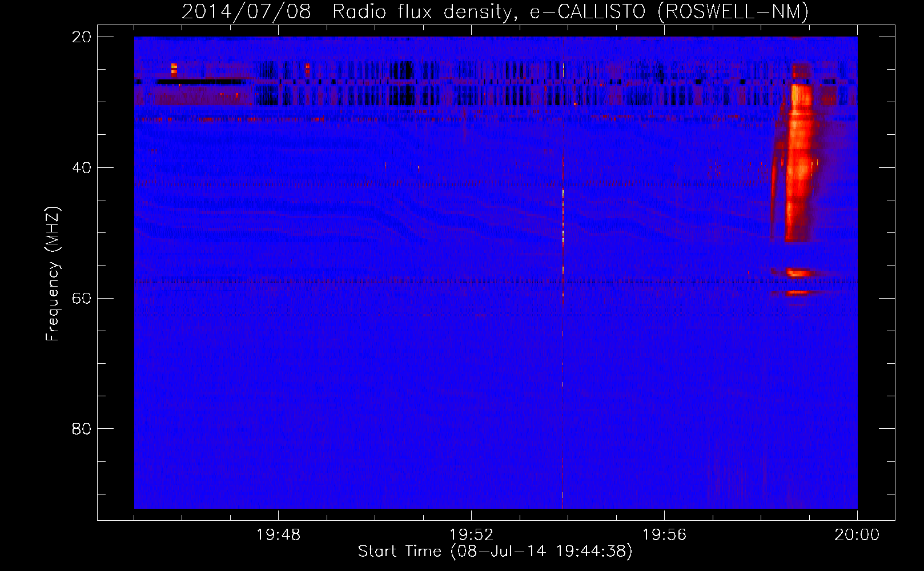The width and height of the screenshot is (924, 571).
Task: Click the 80 frequency tick label
Action: click(82, 429)
